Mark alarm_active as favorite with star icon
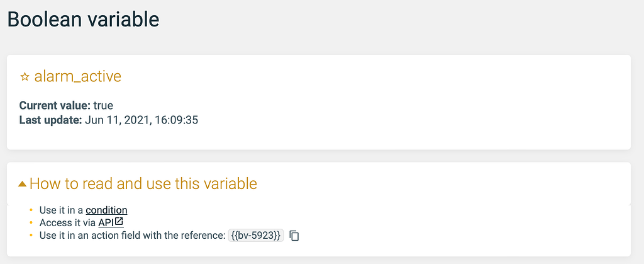The height and width of the screenshot is (264, 644). [25, 77]
